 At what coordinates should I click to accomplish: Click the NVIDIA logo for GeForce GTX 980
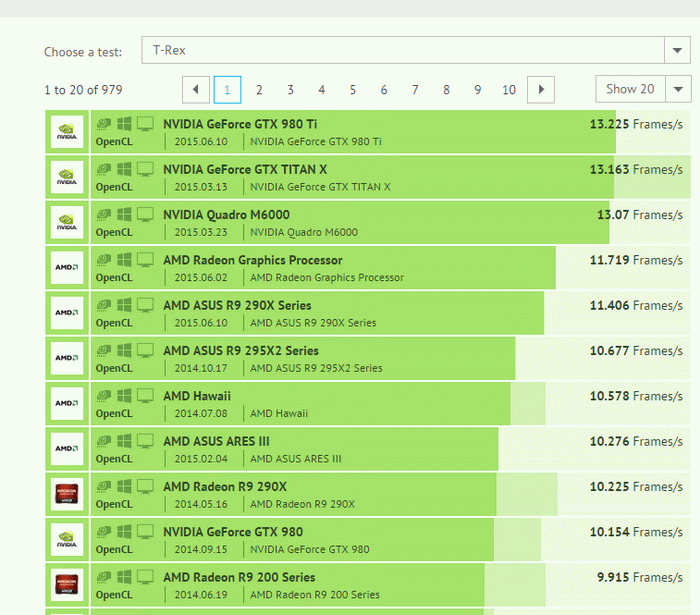67,540
